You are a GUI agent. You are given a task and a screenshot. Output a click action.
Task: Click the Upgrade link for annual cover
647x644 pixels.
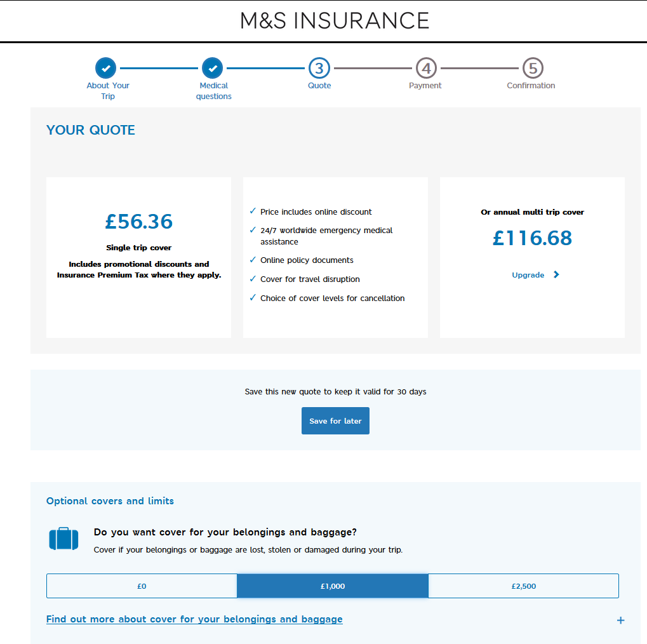(x=528, y=275)
